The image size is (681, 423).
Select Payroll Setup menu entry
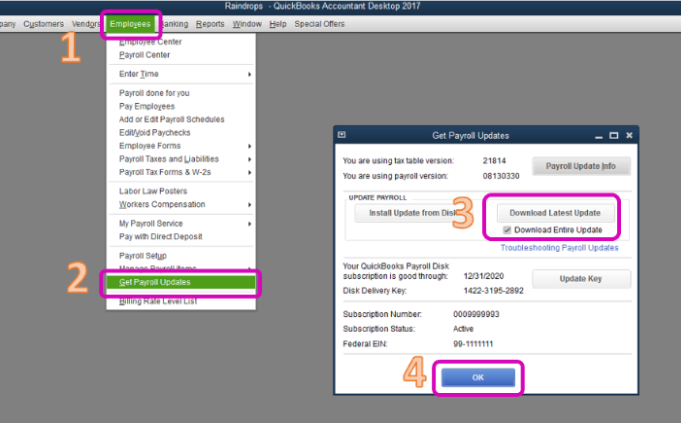tap(143, 256)
